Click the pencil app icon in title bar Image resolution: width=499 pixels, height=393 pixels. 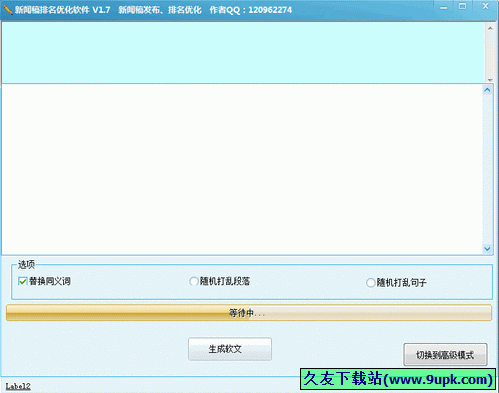[x=7, y=9]
